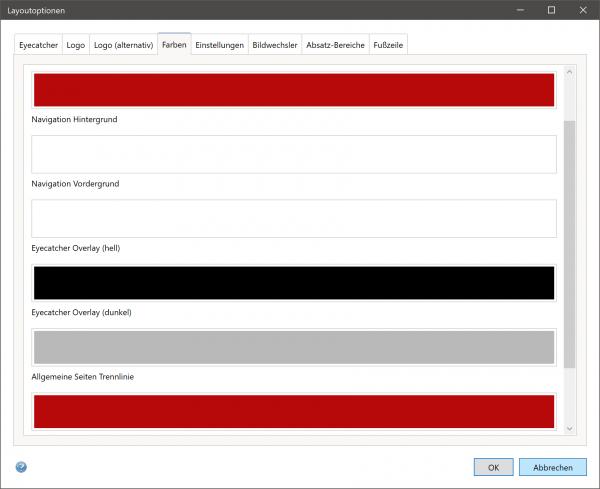This screenshot has height=489, width=600.
Task: Minimize the Layoutoptionen window
Action: click(521, 10)
